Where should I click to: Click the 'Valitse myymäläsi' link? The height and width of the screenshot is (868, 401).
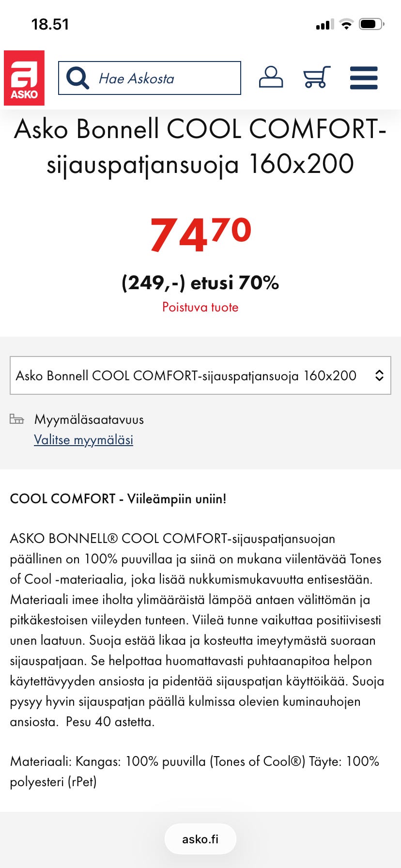[x=83, y=440]
